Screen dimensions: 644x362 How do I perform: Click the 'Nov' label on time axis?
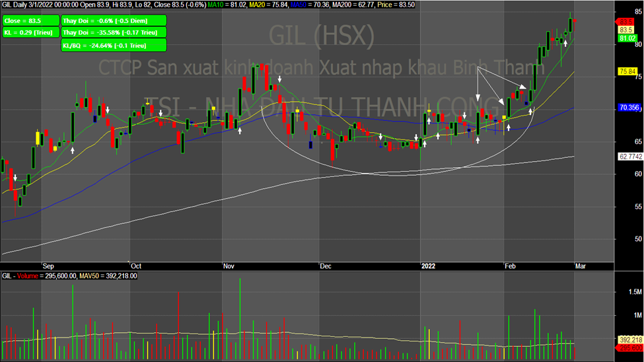(229, 266)
